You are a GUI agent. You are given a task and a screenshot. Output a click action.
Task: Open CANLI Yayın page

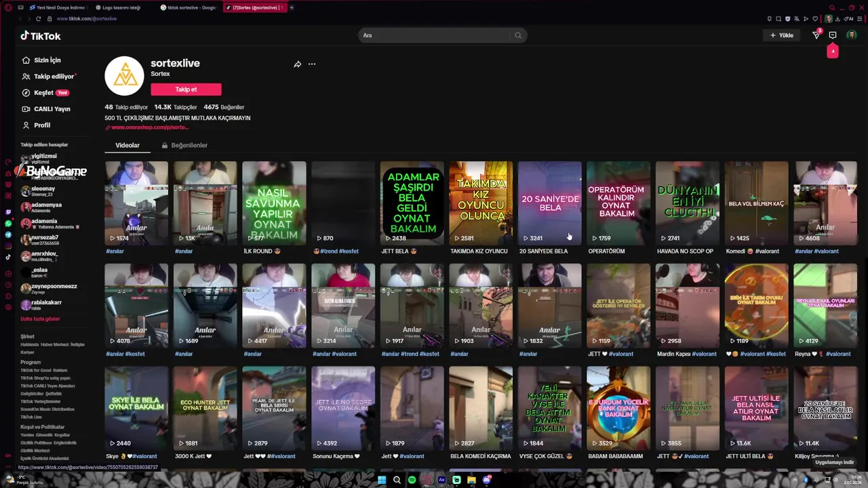pyautogui.click(x=46, y=109)
